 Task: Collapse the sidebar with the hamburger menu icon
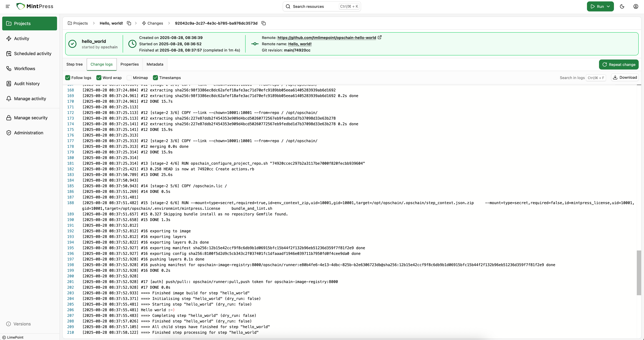[8, 6]
